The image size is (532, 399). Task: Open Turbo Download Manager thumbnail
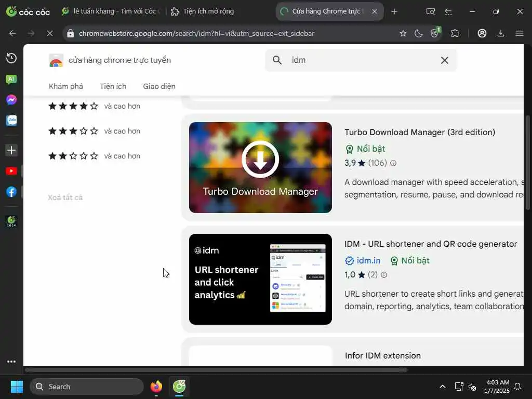(261, 168)
